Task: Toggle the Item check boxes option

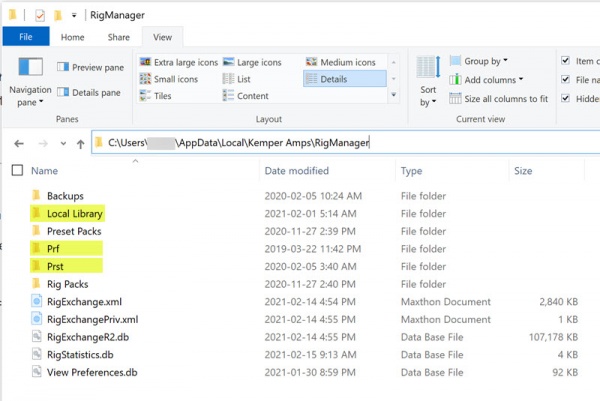Action: coord(566,61)
